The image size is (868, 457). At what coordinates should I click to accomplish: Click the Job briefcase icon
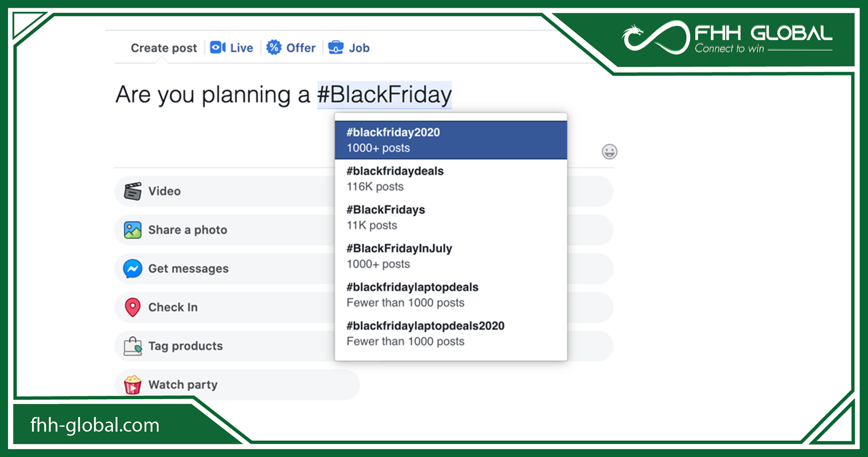pos(336,47)
